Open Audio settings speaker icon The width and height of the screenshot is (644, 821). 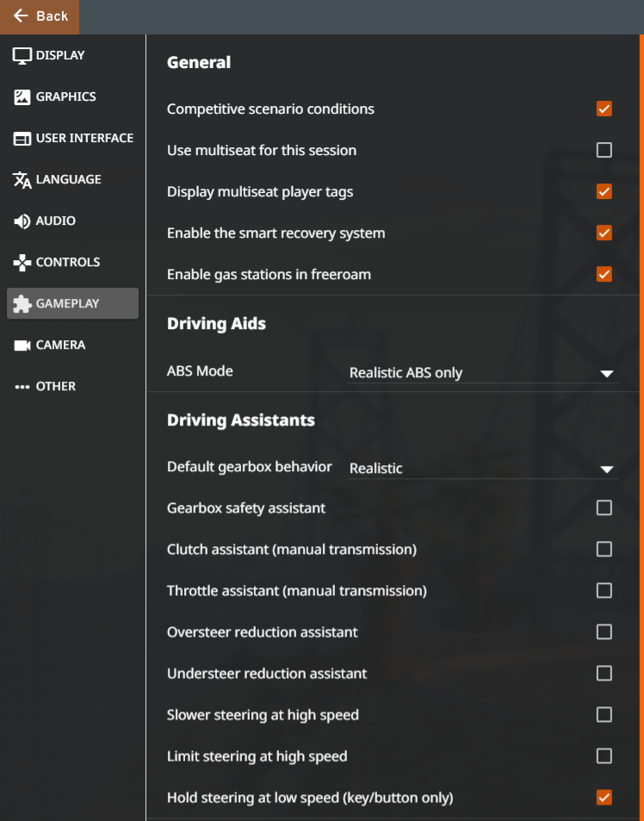pos(22,221)
